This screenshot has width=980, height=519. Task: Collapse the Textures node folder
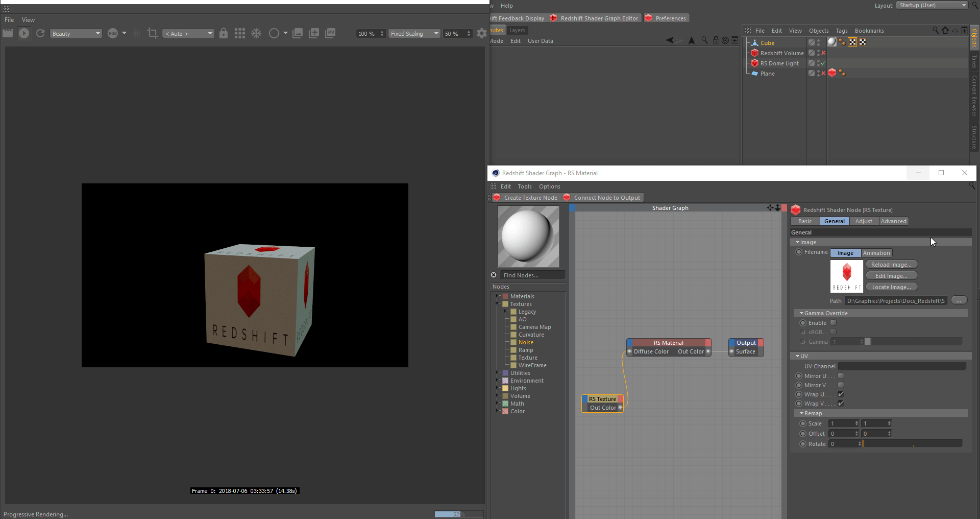pyautogui.click(x=497, y=304)
